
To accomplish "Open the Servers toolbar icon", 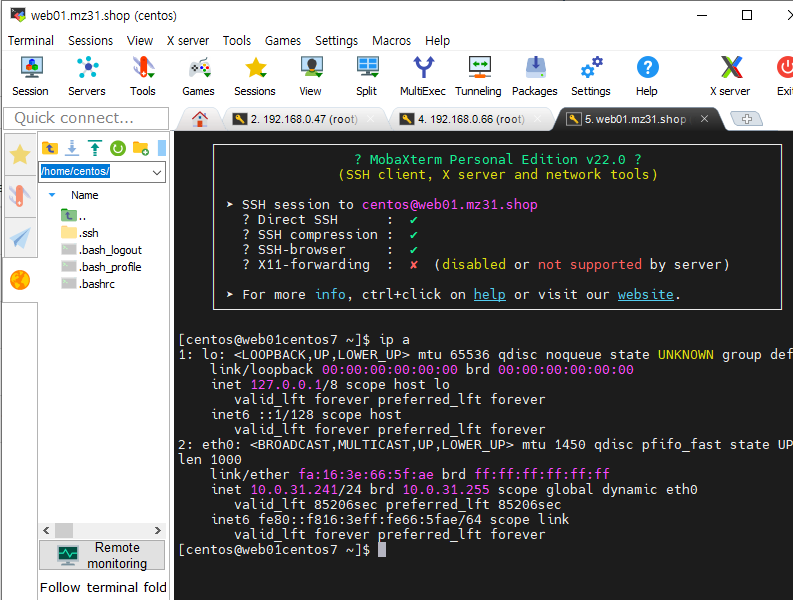I will coord(87,76).
